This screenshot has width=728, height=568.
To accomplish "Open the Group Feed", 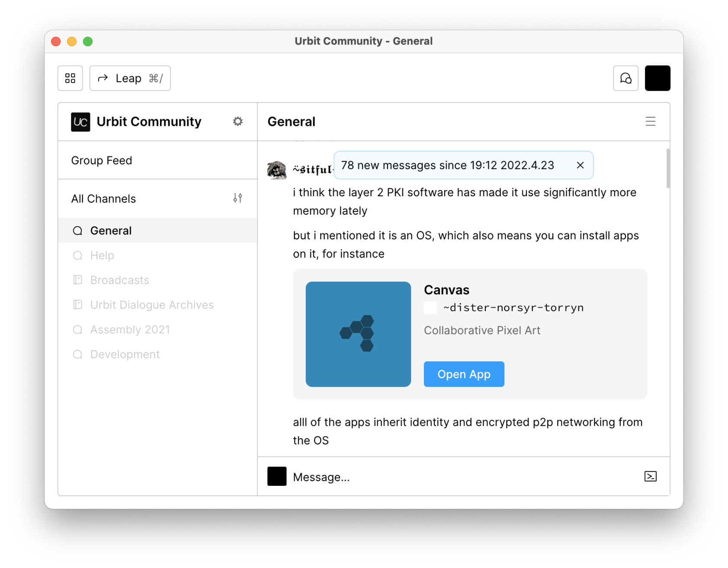I will pos(157,160).
